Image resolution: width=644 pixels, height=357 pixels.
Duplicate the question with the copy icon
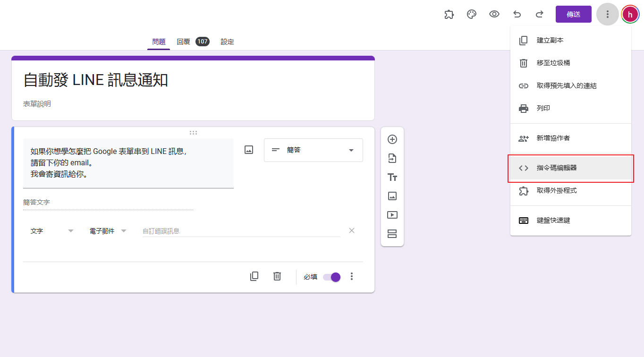click(x=254, y=277)
